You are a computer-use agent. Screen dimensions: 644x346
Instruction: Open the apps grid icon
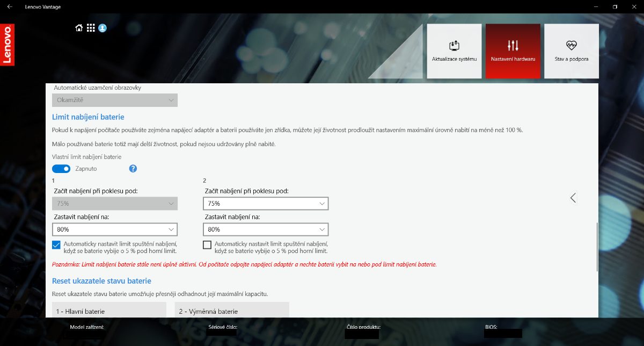(91, 28)
